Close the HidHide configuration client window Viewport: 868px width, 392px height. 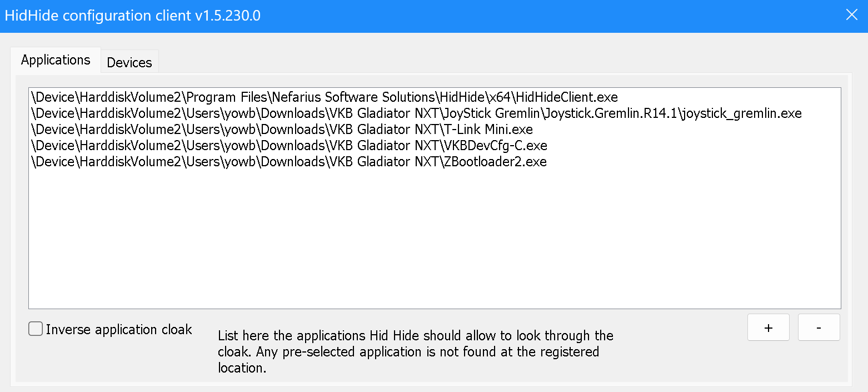(851, 15)
